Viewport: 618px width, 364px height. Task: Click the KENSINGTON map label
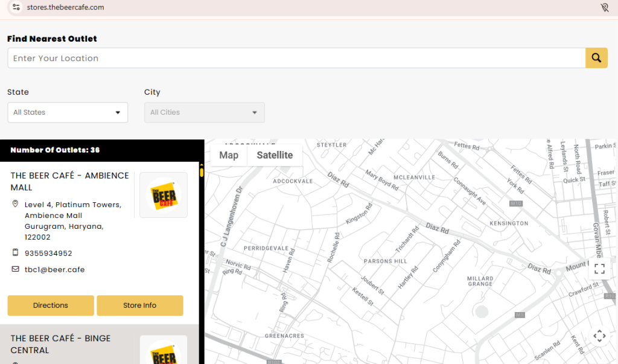pos(509,223)
